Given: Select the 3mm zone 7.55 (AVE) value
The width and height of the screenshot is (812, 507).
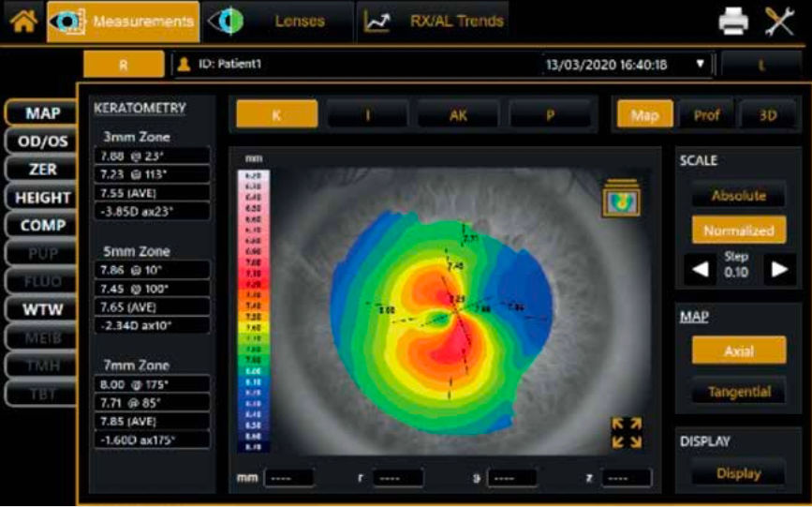Looking at the screenshot, I should (x=153, y=193).
